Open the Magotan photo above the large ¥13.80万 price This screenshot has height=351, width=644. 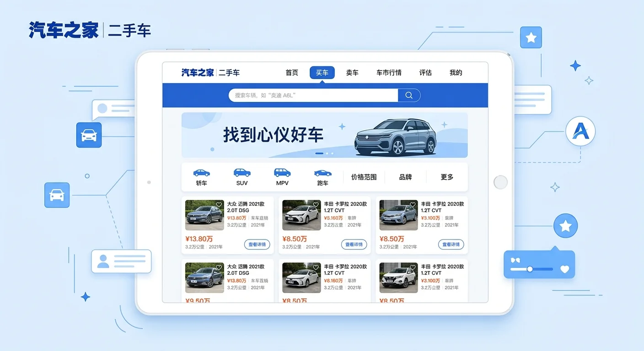pyautogui.click(x=204, y=215)
